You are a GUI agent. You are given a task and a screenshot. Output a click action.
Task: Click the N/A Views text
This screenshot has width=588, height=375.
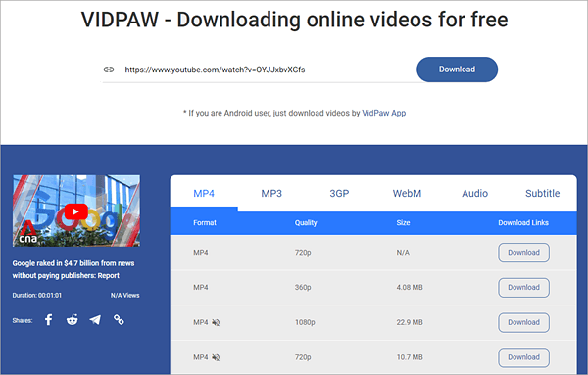[124, 296]
